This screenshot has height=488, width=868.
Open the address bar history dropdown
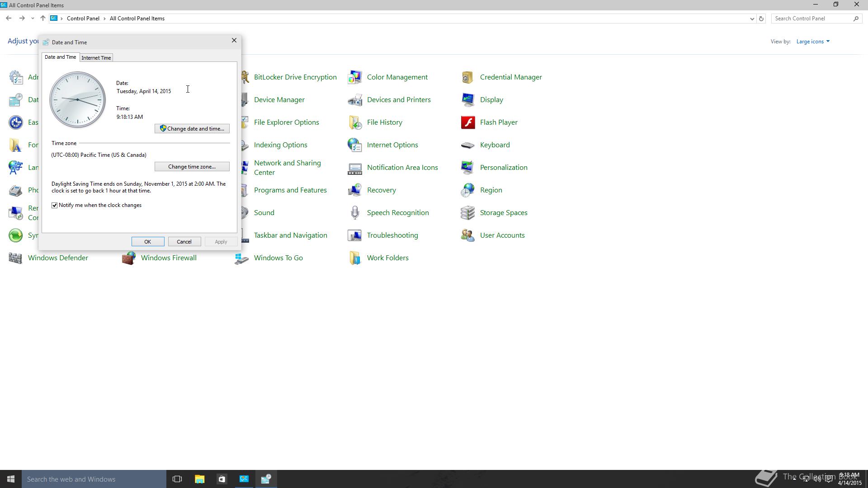752,19
